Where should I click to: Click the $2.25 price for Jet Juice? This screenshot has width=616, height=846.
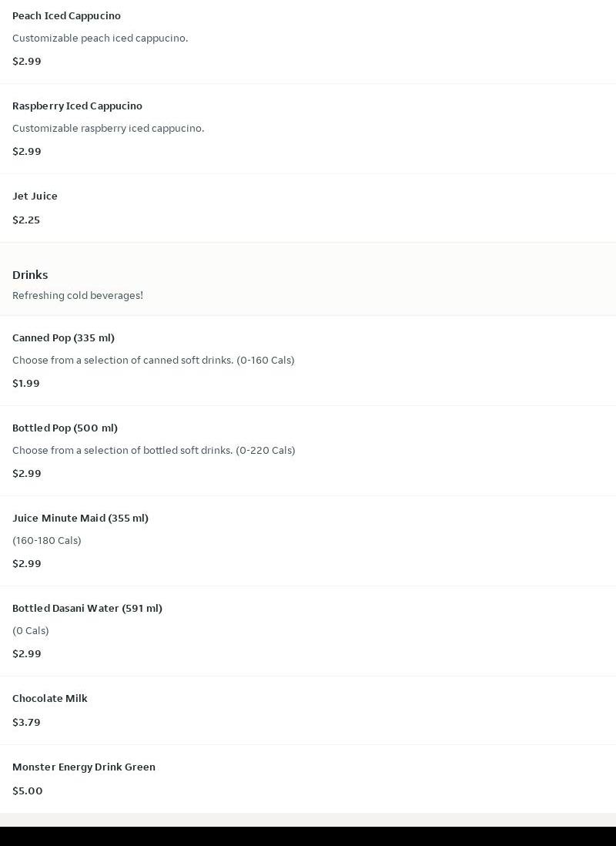pyautogui.click(x=26, y=220)
